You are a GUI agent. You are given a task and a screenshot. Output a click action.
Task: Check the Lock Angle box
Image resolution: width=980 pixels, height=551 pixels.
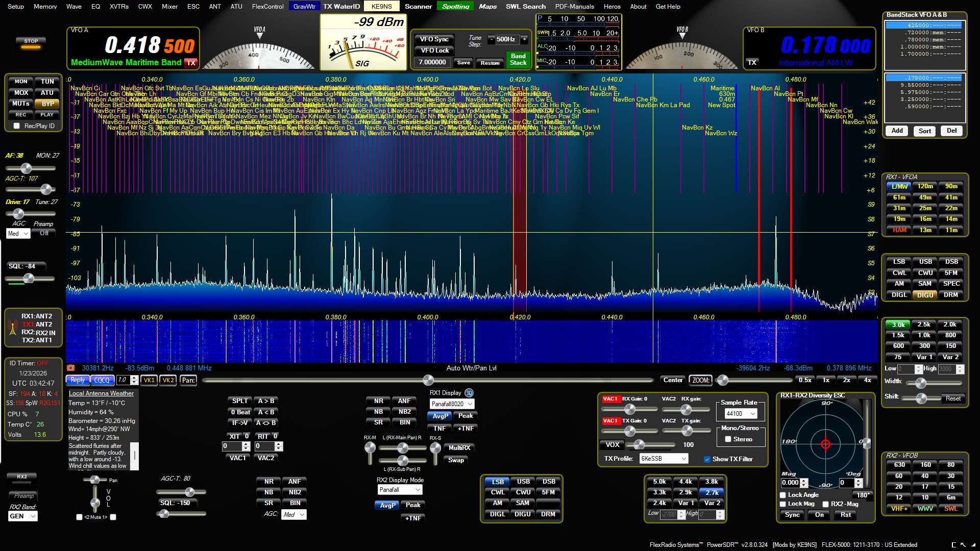coord(783,495)
